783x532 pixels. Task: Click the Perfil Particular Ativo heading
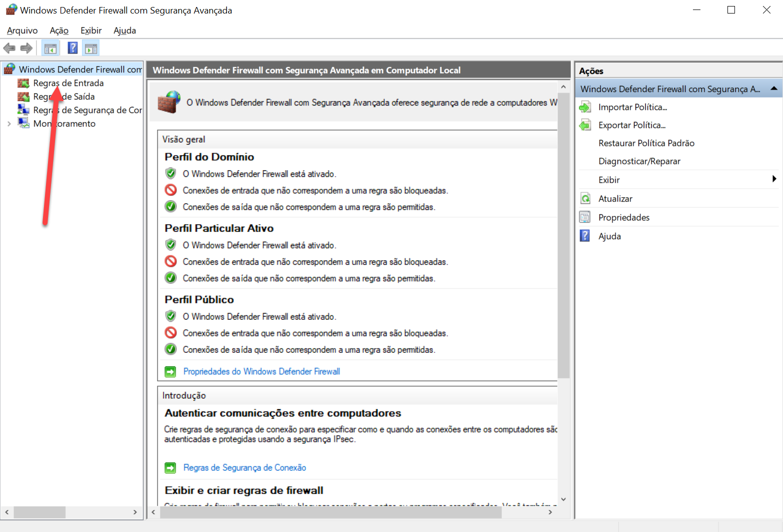[219, 228]
